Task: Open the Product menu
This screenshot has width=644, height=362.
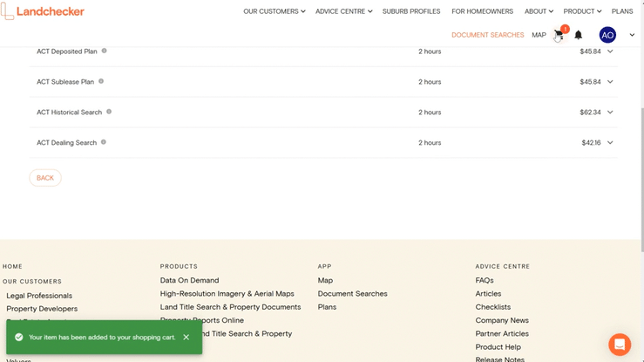Action: point(582,11)
